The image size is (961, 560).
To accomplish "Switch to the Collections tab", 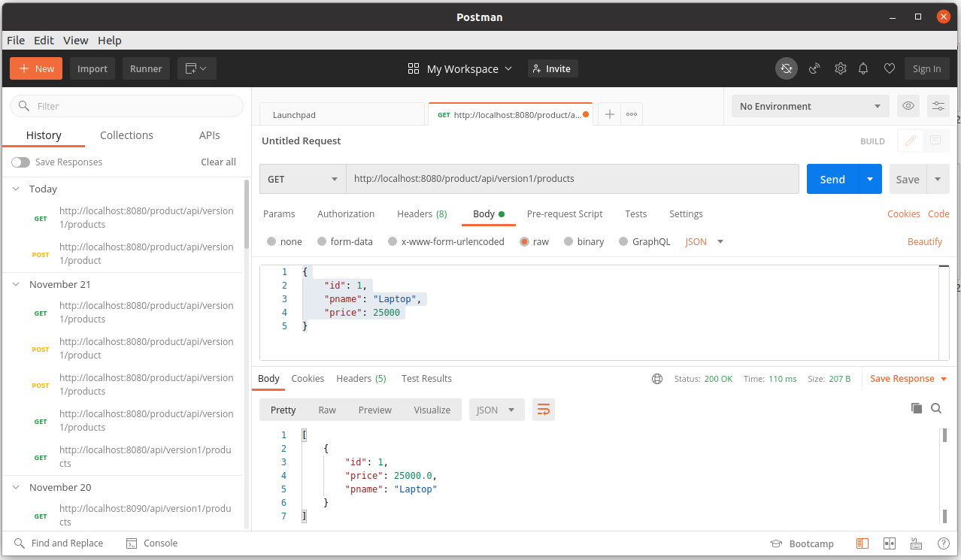I will [x=126, y=135].
